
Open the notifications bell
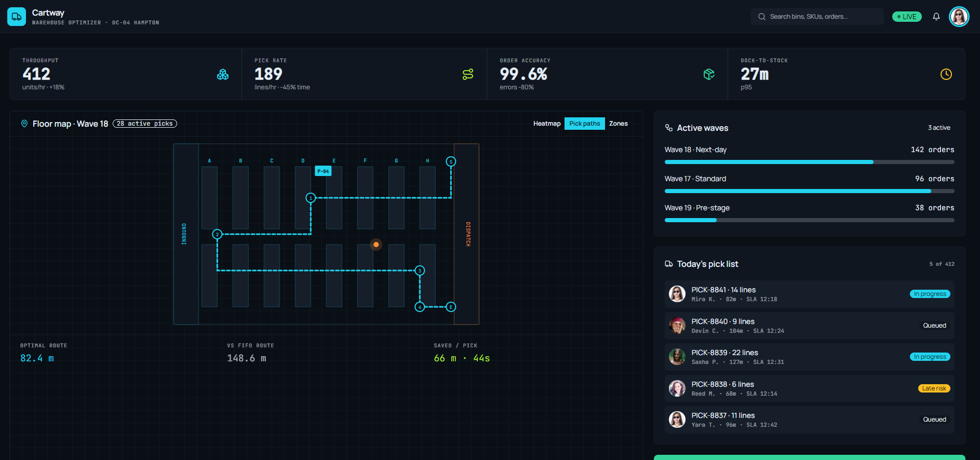[x=936, y=17]
